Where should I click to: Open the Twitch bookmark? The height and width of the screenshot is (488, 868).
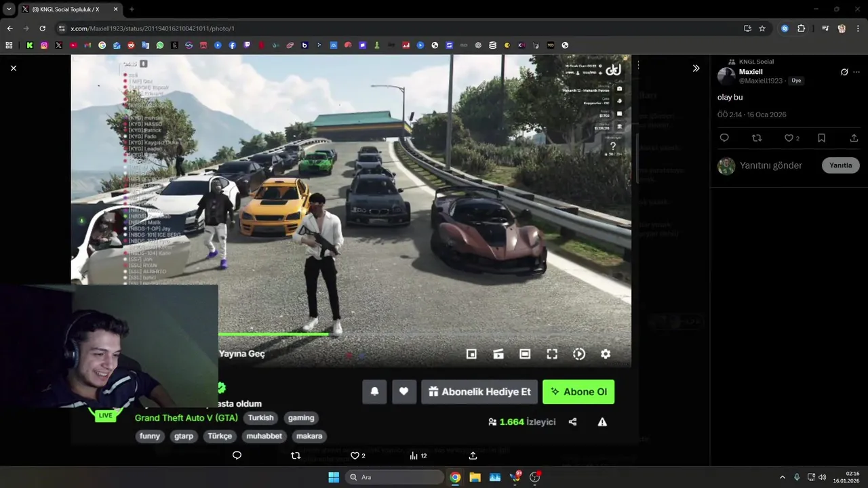pyautogui.click(x=247, y=45)
